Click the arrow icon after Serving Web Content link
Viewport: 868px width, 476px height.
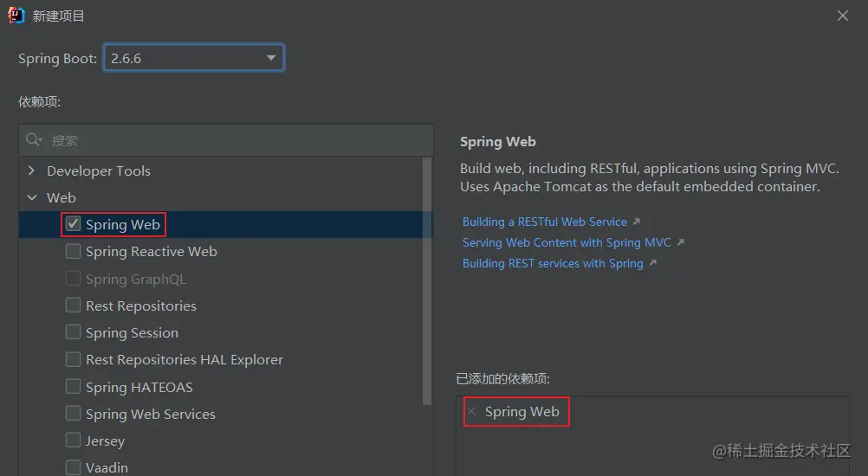[681, 243]
